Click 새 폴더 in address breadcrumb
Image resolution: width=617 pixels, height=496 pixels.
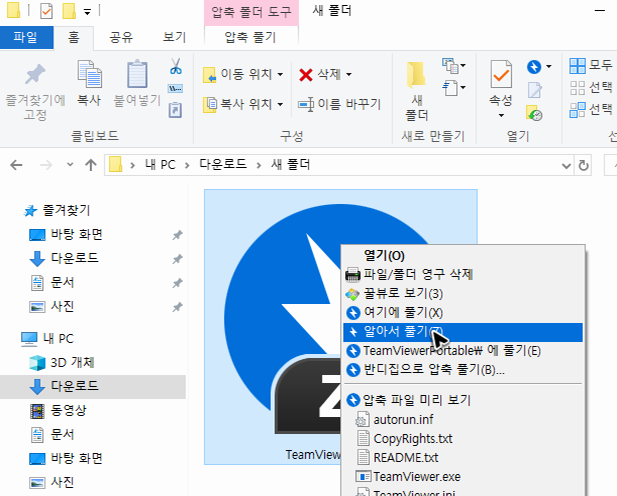coord(290,164)
